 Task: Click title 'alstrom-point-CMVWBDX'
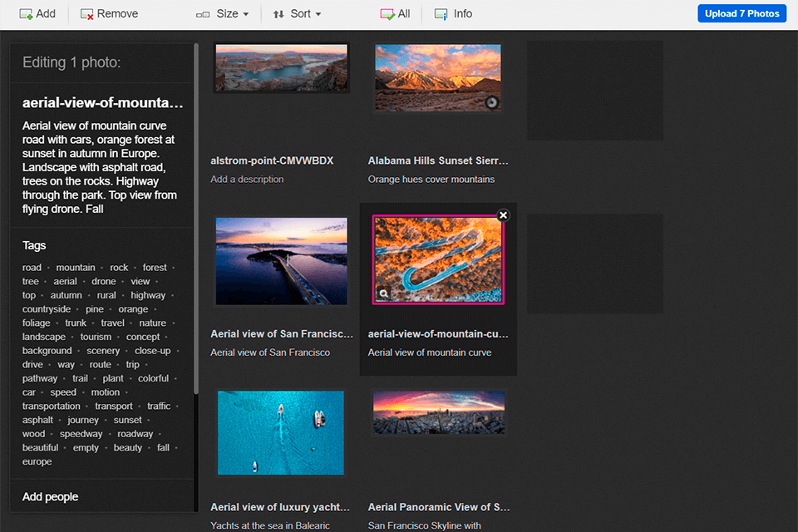pos(273,161)
